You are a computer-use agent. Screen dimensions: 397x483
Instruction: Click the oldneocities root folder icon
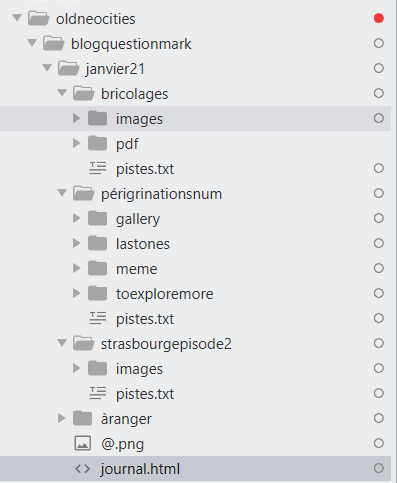coord(38,18)
